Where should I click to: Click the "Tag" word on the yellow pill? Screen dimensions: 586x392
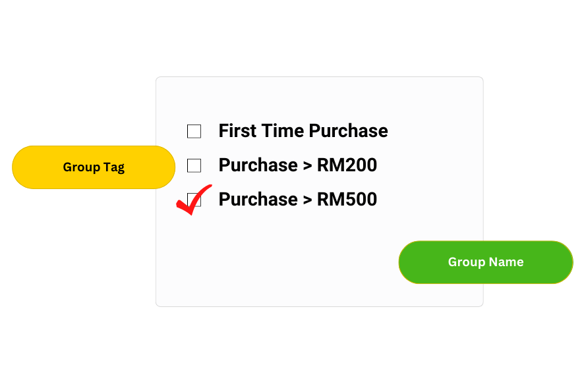[113, 167]
